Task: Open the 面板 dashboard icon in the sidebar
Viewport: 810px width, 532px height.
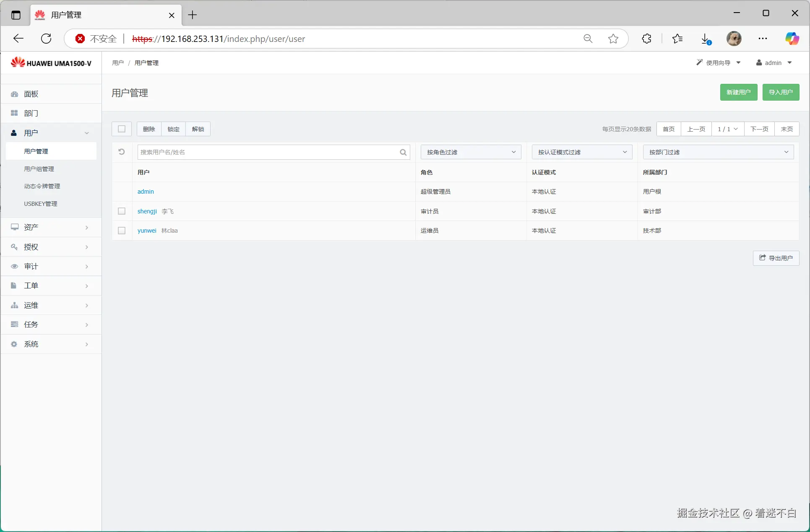Action: [x=14, y=94]
